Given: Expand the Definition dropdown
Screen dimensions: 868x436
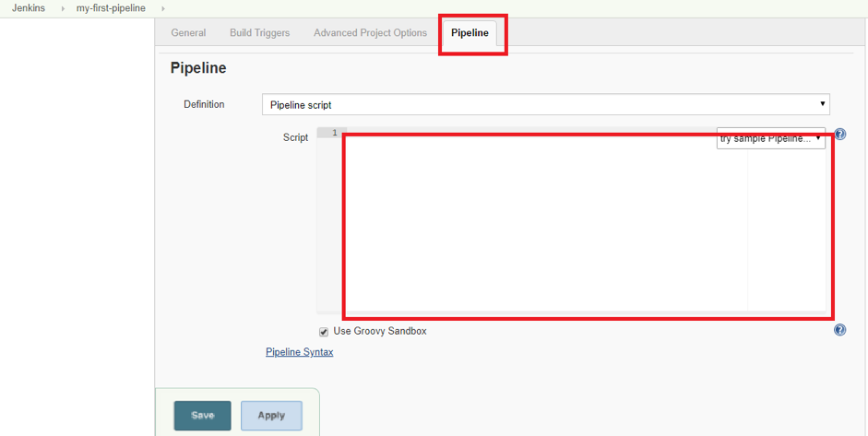Looking at the screenshot, I should click(545, 105).
